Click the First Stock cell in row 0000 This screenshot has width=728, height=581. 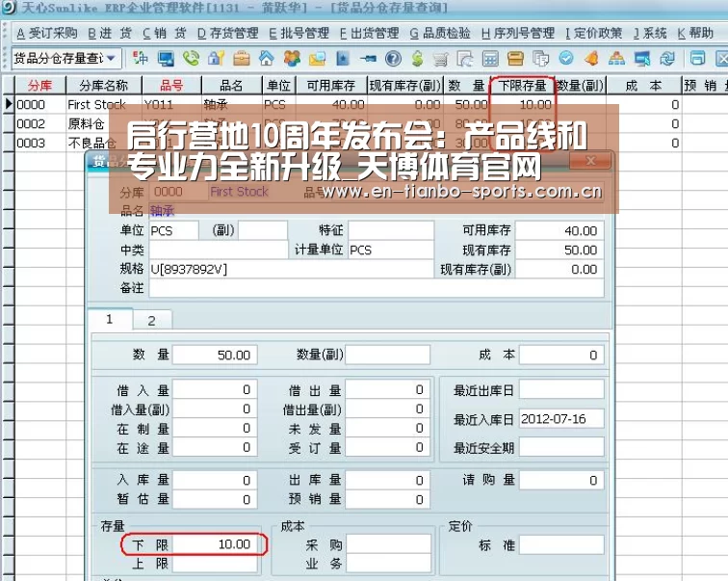pyautogui.click(x=104, y=104)
